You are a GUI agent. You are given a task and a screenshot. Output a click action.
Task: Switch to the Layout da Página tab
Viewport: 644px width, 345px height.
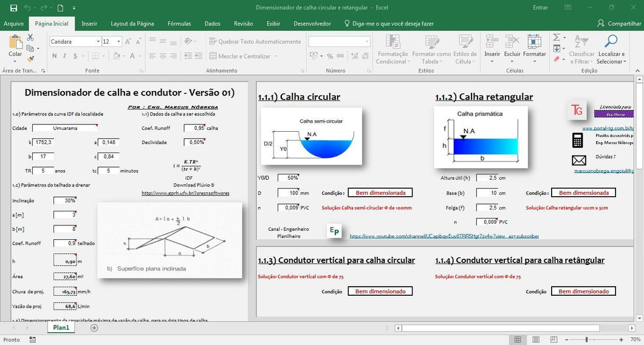pyautogui.click(x=132, y=24)
